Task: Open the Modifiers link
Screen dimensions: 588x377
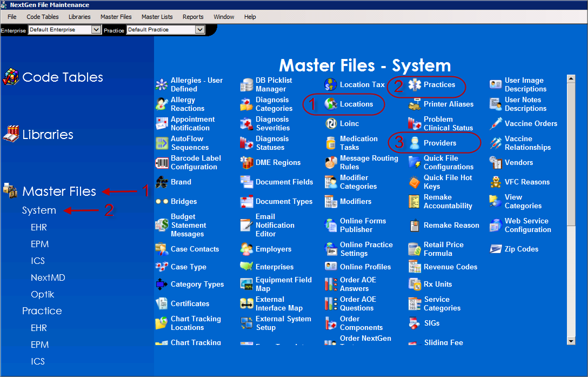Action: (356, 202)
